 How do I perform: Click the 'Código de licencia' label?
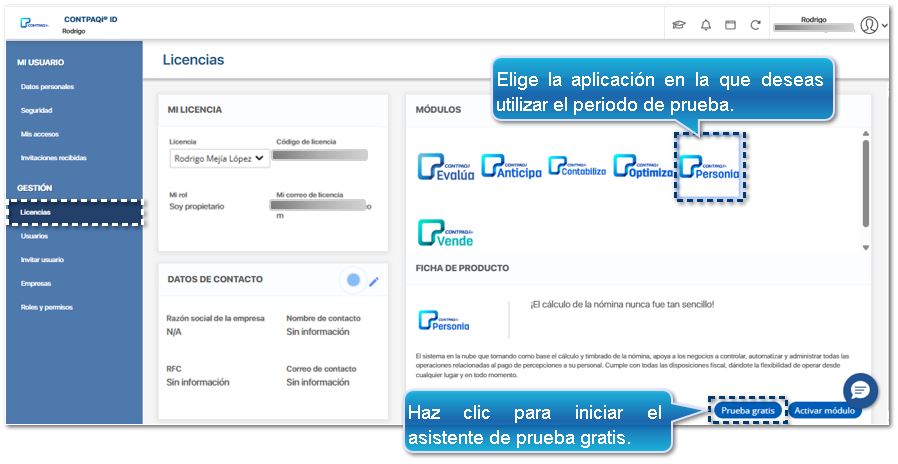306,141
